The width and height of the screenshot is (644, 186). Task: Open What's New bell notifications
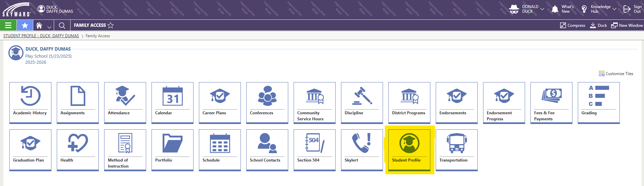(x=562, y=9)
